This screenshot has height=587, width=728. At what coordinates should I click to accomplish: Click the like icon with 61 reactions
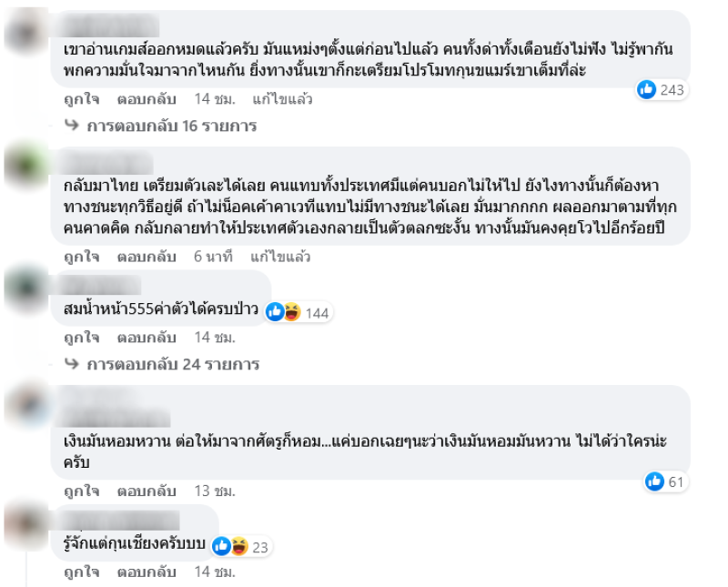654,481
